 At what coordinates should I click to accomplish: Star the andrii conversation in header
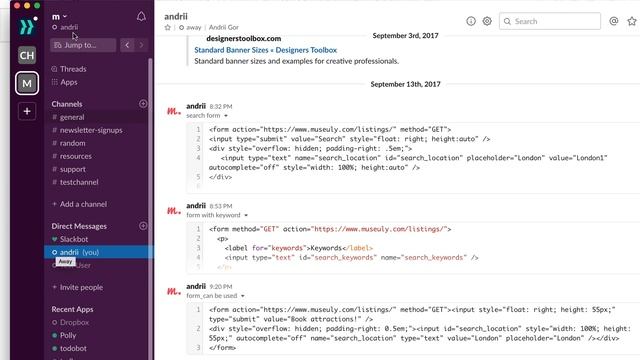click(x=167, y=27)
